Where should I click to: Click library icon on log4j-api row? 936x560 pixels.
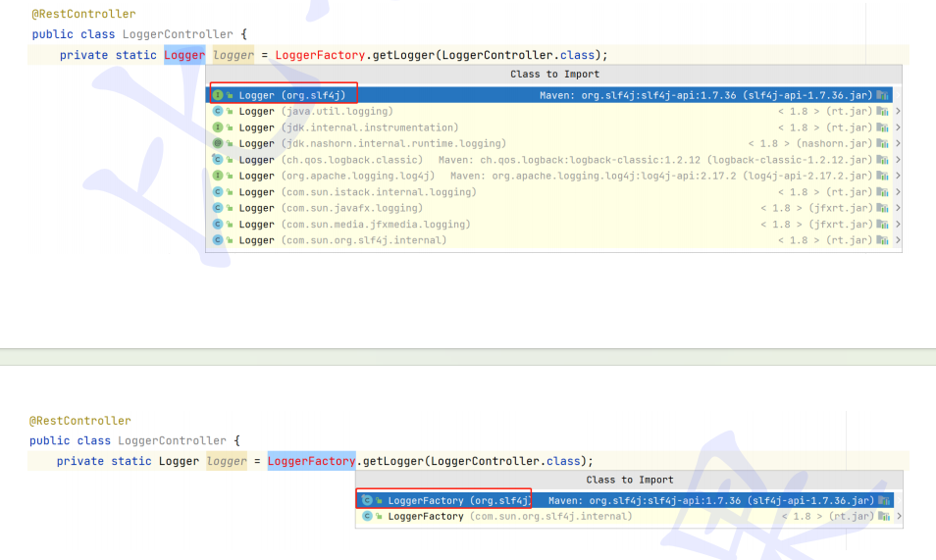point(882,176)
